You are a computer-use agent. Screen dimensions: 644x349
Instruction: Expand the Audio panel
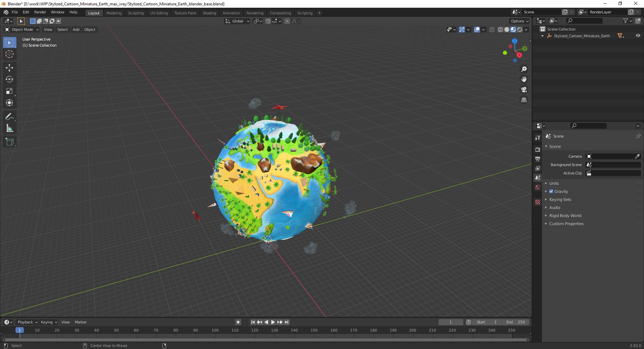tap(555, 207)
